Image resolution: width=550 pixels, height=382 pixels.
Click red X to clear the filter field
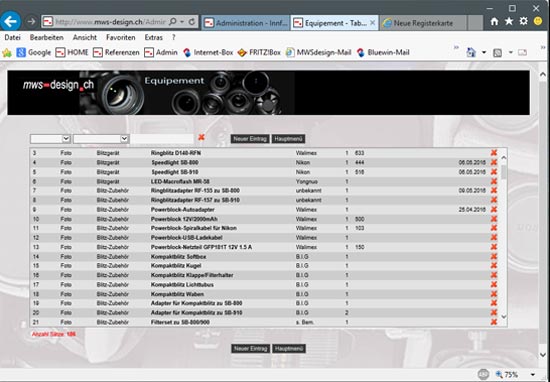pyautogui.click(x=201, y=138)
